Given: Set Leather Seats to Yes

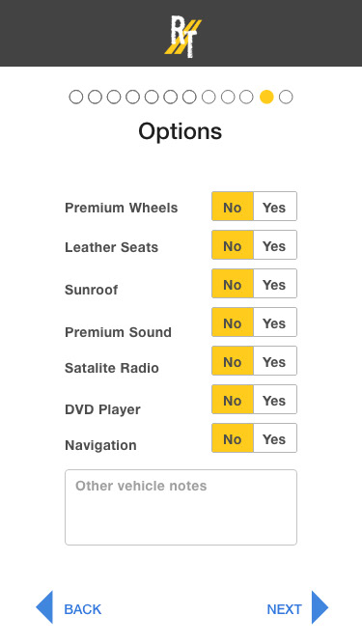Looking at the screenshot, I should click(x=275, y=245).
